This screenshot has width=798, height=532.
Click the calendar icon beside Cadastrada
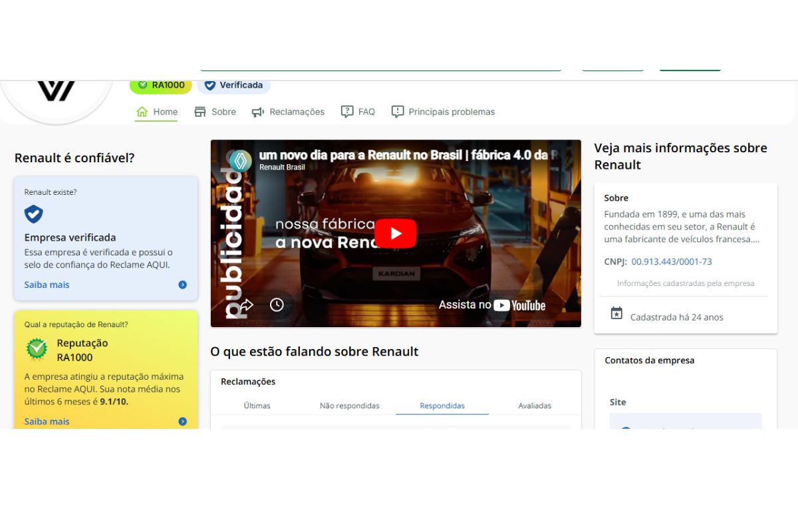[x=616, y=313]
